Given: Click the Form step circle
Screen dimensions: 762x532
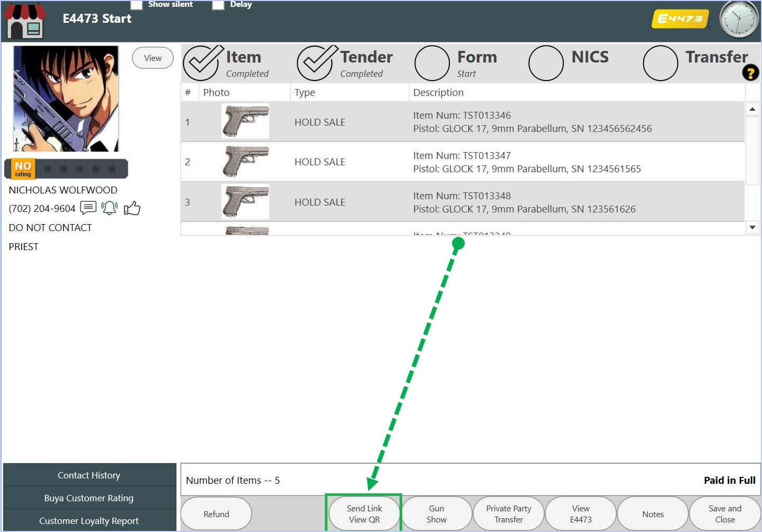Looking at the screenshot, I should pos(432,63).
